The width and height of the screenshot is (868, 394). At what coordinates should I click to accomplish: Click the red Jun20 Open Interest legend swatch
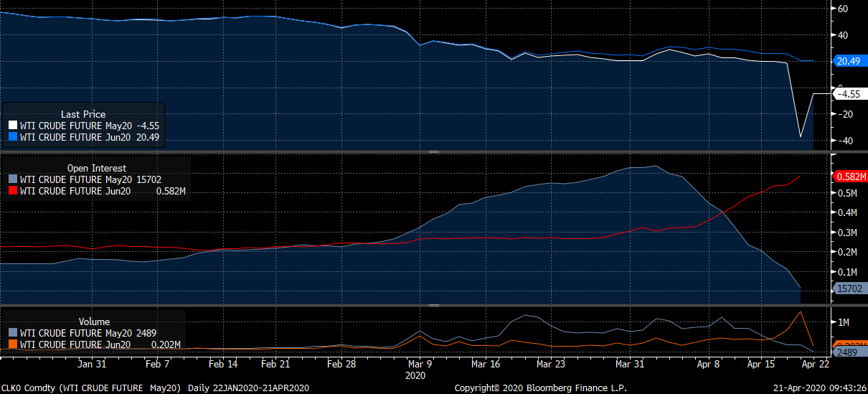coord(13,191)
